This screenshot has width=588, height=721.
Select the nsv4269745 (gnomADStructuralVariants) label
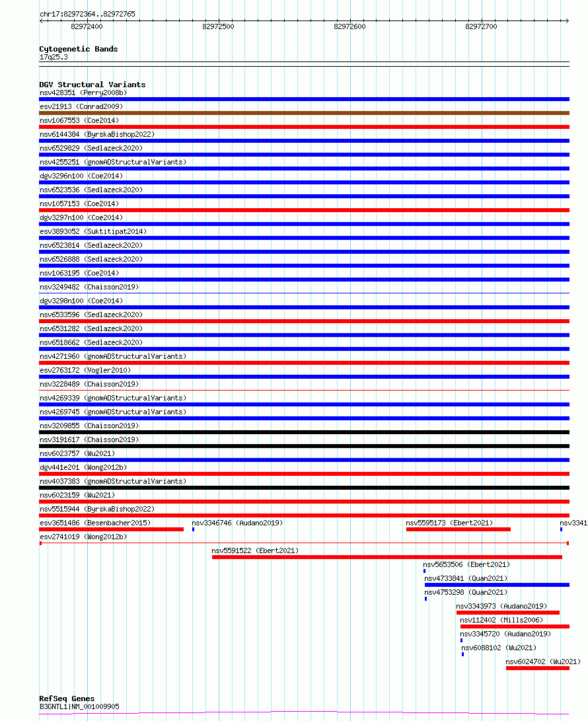coord(113,412)
